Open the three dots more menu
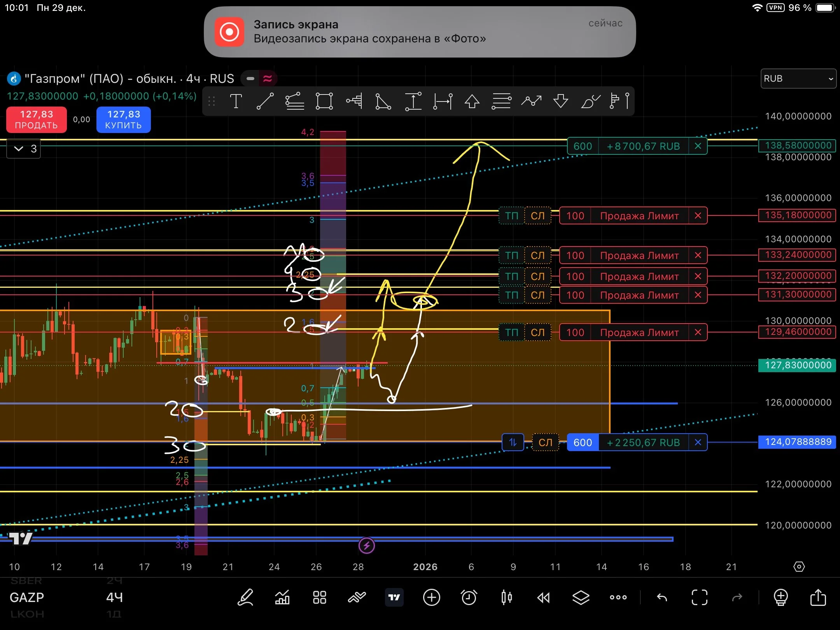840x630 pixels. tap(618, 597)
